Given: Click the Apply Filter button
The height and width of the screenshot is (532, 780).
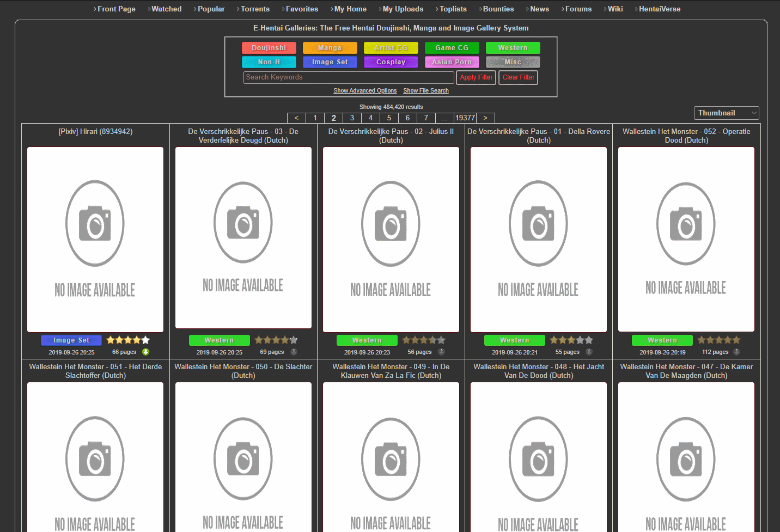Looking at the screenshot, I should [x=476, y=77].
